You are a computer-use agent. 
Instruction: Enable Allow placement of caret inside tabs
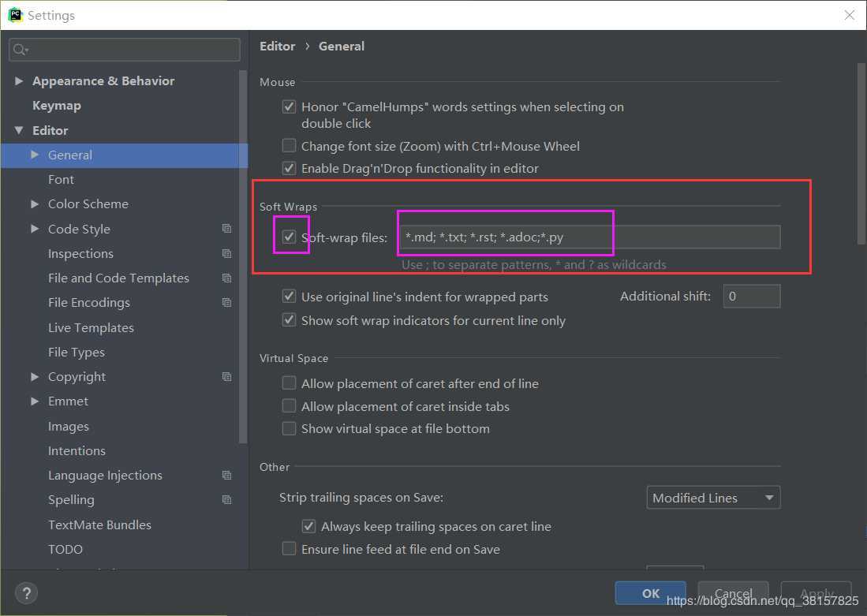click(x=290, y=406)
